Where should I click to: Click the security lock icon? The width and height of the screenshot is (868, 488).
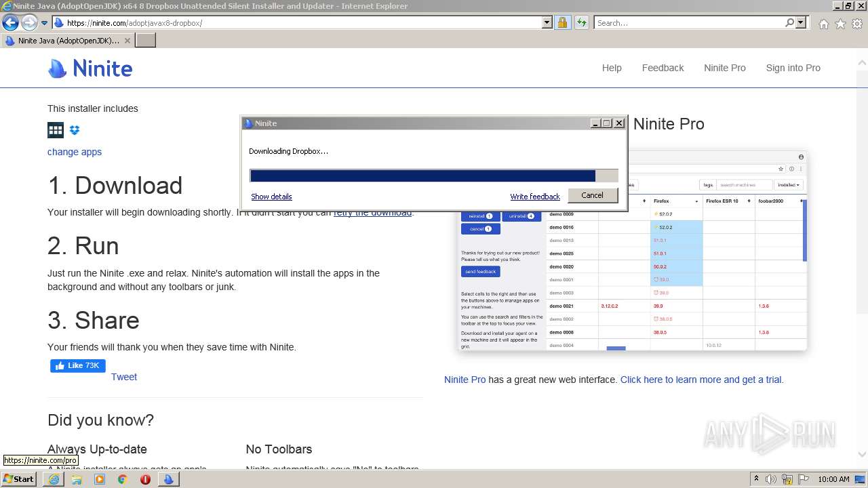(x=562, y=23)
